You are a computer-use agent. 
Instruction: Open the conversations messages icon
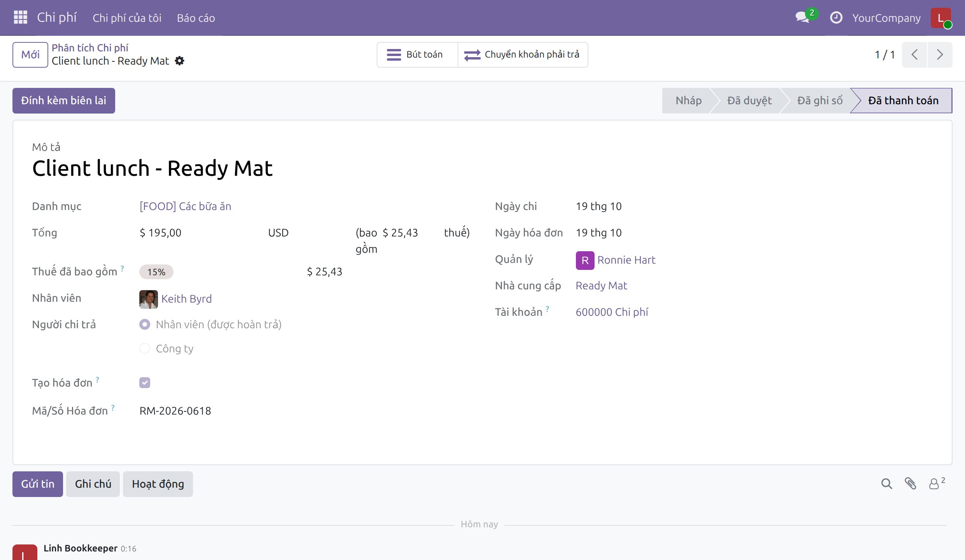pyautogui.click(x=803, y=17)
